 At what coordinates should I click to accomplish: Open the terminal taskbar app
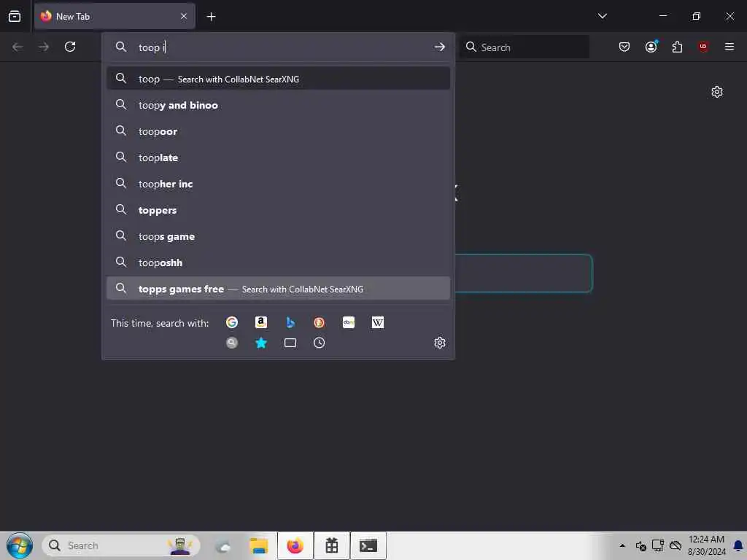pos(368,545)
